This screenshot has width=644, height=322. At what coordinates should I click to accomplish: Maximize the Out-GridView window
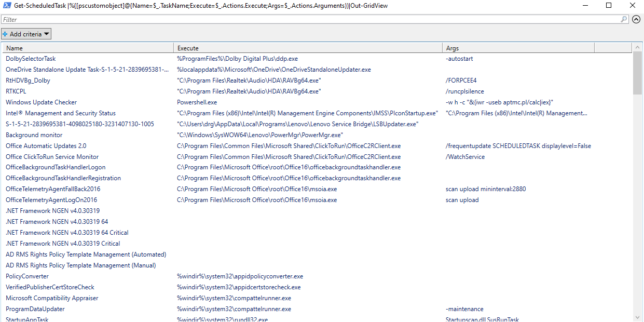pyautogui.click(x=609, y=6)
